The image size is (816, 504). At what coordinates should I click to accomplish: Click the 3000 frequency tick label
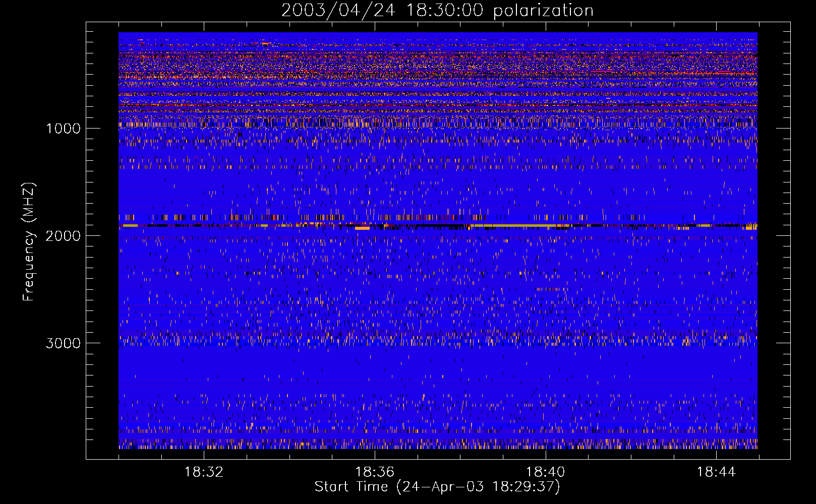point(63,343)
